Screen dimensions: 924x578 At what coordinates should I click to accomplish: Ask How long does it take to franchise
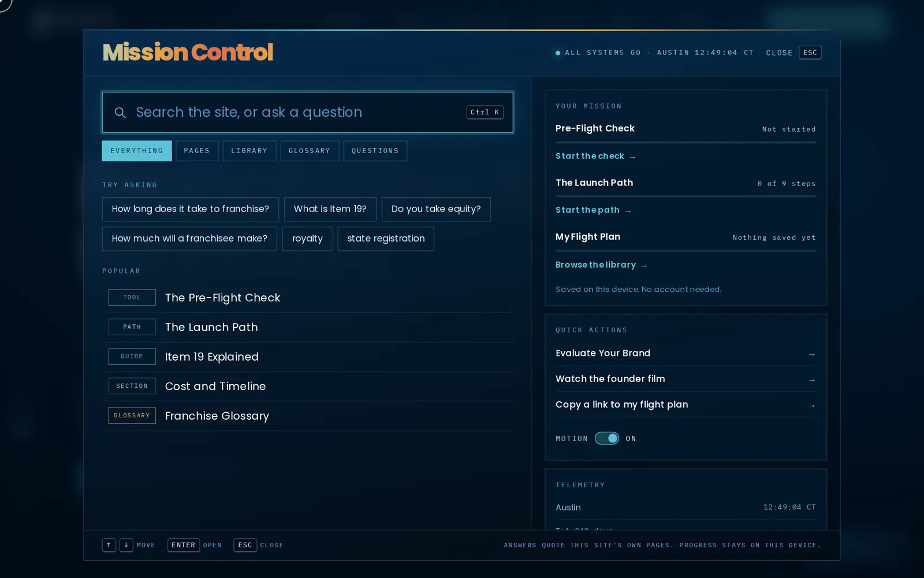coord(191,209)
